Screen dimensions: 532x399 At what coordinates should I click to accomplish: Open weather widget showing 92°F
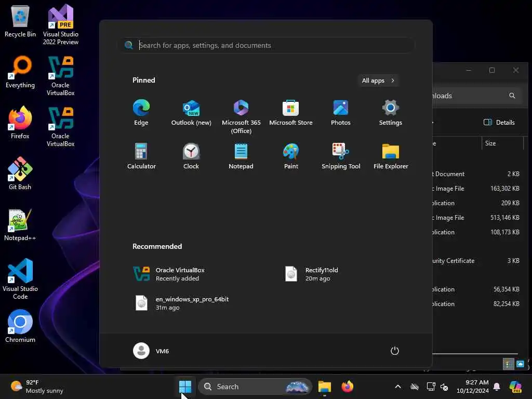(x=37, y=387)
